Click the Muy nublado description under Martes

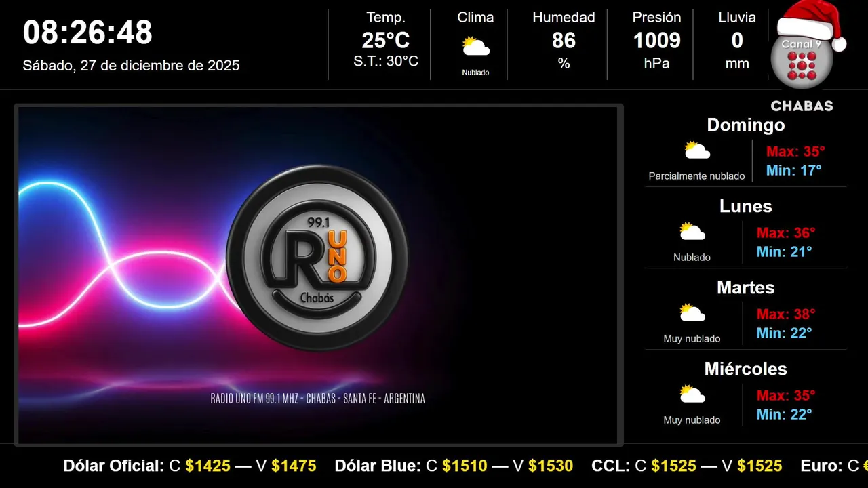point(692,339)
